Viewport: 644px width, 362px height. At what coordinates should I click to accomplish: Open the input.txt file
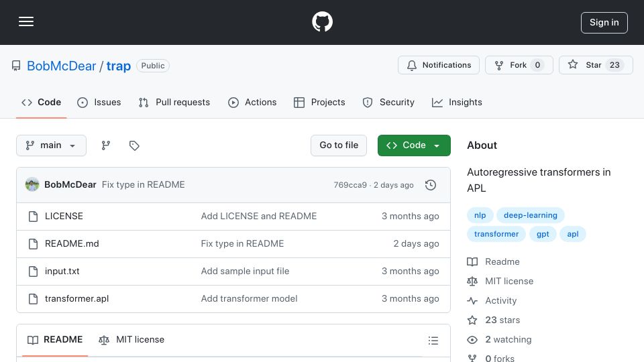pos(62,271)
